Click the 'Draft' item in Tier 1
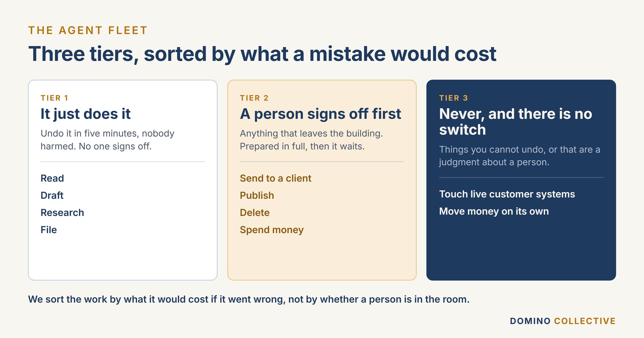The width and height of the screenshot is (644, 338). click(52, 195)
